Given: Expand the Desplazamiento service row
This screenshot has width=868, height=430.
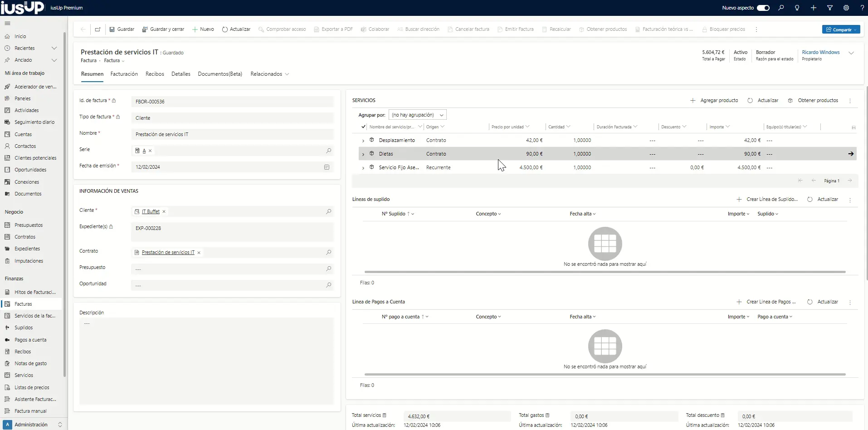Looking at the screenshot, I should tap(363, 141).
